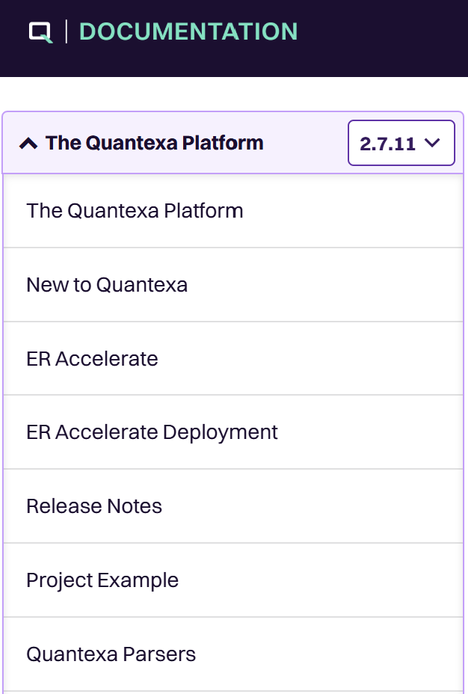The image size is (468, 694).
Task: Click blank area right of Project Example
Action: click(319, 580)
